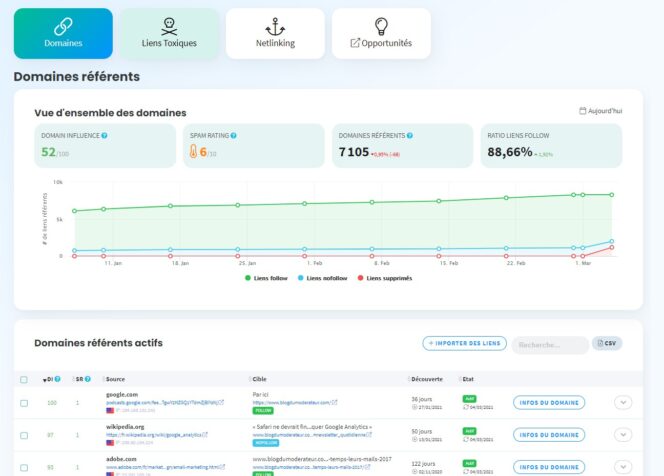Click FOLLOW badge in google.com row
This screenshot has width=664, height=476.
(x=263, y=410)
